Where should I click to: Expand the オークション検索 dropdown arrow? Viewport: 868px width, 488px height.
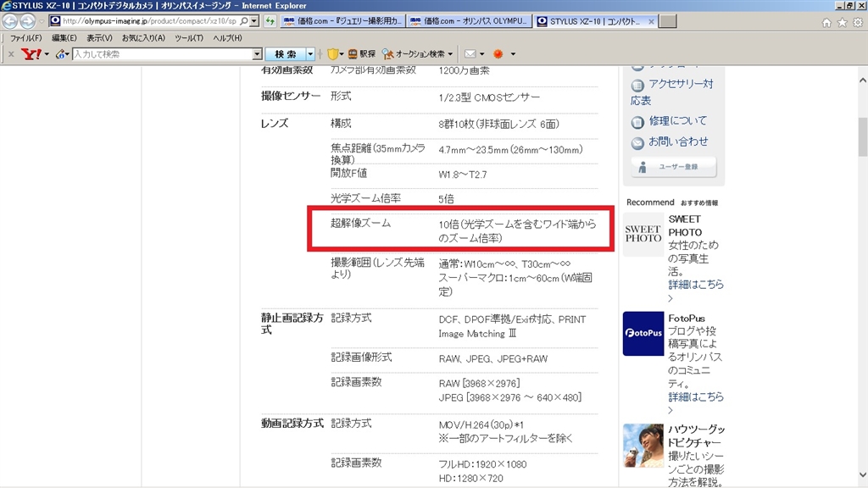pyautogui.click(x=450, y=54)
